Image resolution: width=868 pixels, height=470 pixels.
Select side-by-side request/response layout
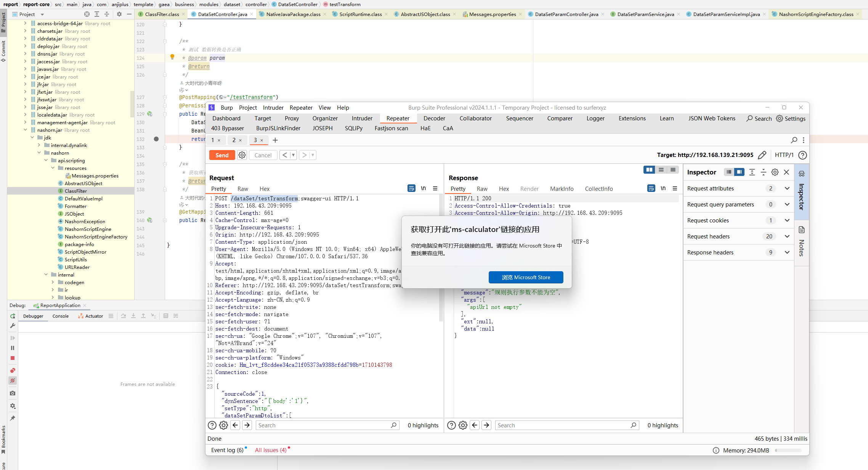pos(649,170)
